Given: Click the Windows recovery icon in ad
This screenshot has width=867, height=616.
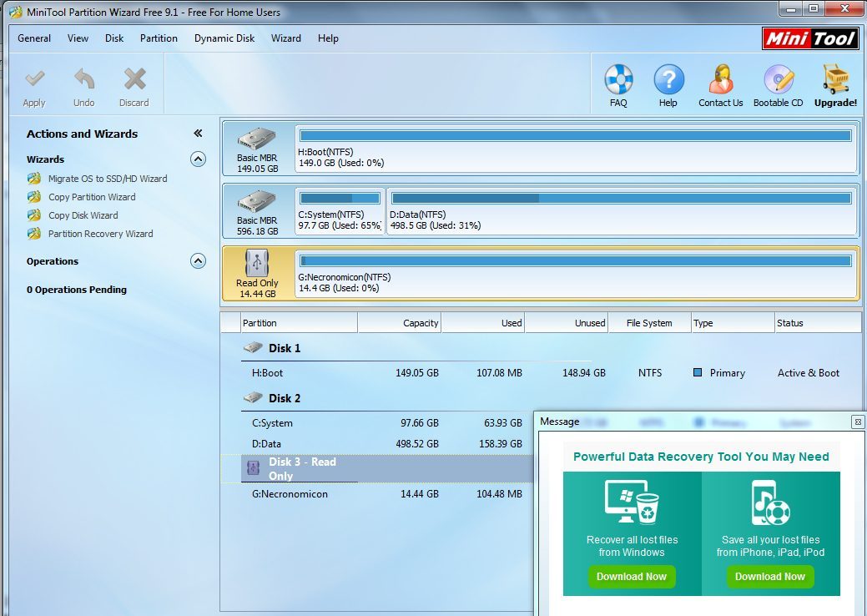Looking at the screenshot, I should click(x=632, y=502).
